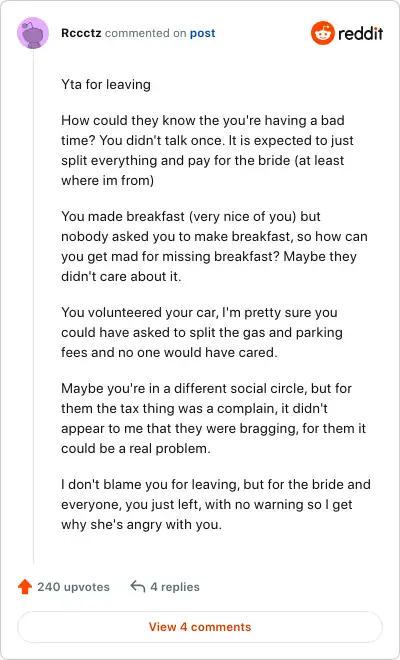The height and width of the screenshot is (660, 400).
Task: Click the 'How could they know' paragraph
Action: click(208, 150)
